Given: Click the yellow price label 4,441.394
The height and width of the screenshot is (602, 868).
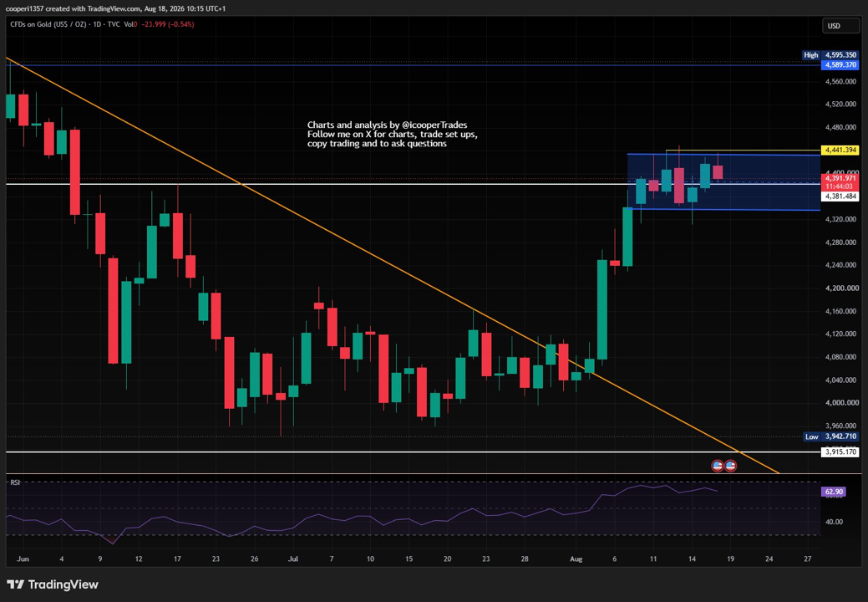Looking at the screenshot, I should coord(840,150).
